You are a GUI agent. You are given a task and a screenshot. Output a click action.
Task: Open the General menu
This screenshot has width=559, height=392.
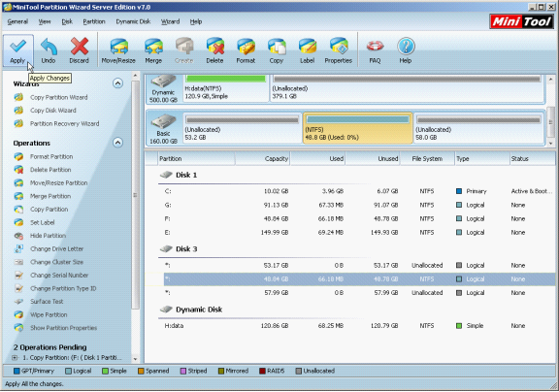point(17,21)
